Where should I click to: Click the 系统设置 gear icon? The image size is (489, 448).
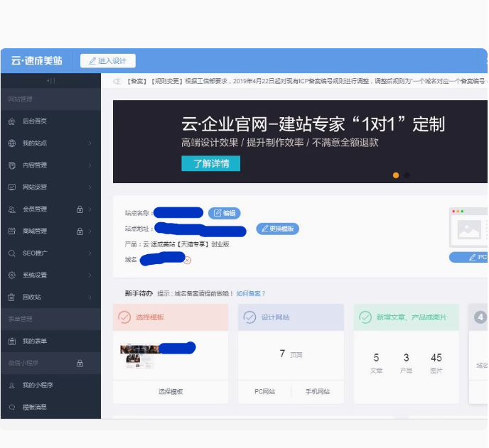[12, 275]
